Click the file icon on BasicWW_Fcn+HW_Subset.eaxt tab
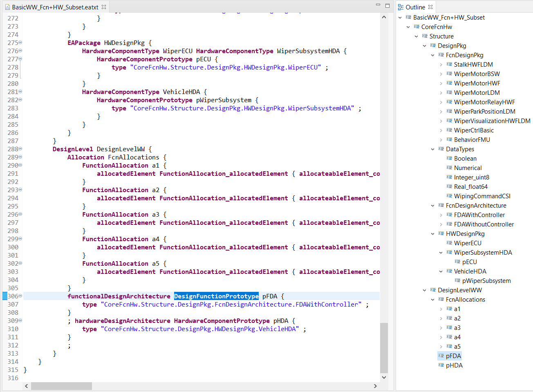Image resolution: width=533 pixels, height=392 pixels. pyautogui.click(x=7, y=7)
